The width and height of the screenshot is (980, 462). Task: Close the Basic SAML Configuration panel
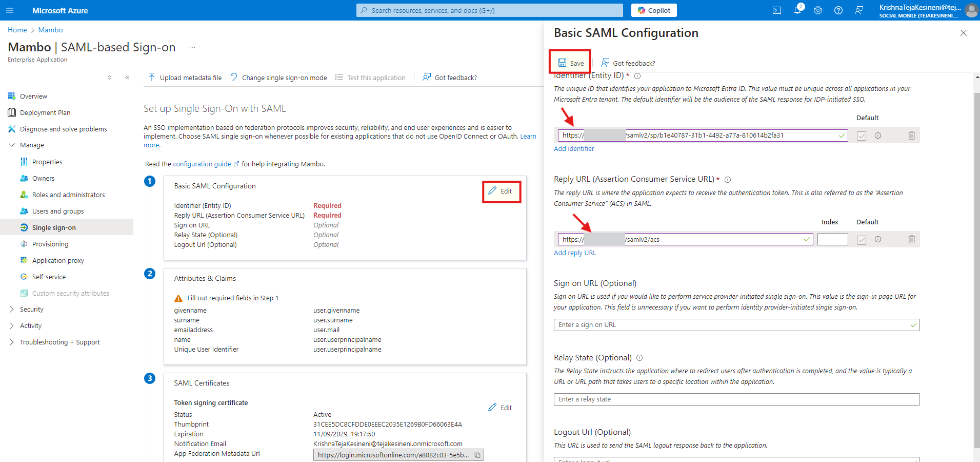pos(964,33)
